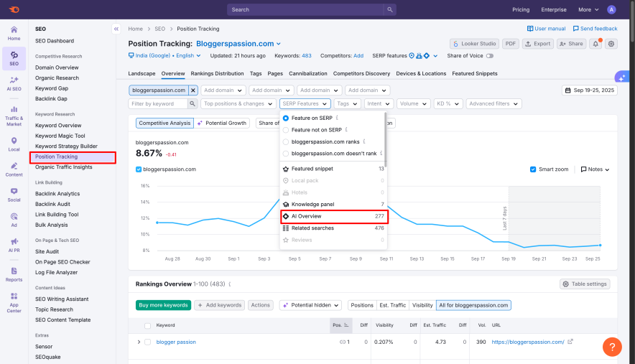Switch to the Landscape tab
This screenshot has width=635, height=364.
click(142, 74)
